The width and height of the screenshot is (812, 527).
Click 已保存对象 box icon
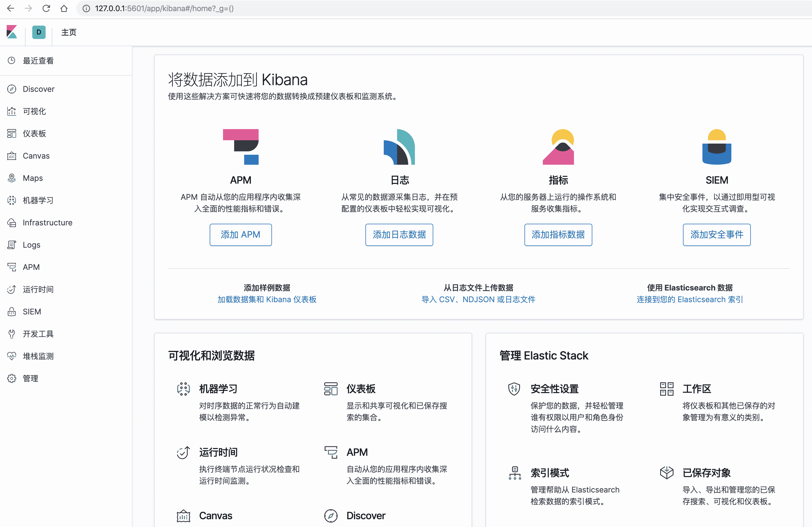tap(667, 473)
